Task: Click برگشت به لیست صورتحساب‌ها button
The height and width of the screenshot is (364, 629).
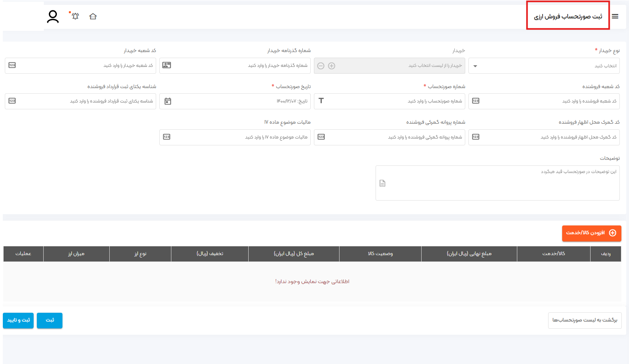Action: (585, 320)
